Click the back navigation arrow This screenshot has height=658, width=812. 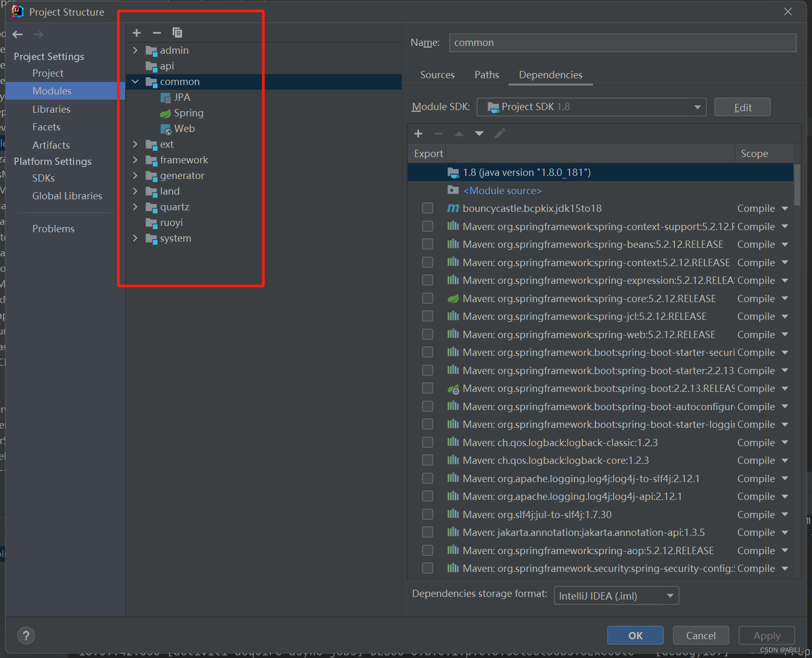pyautogui.click(x=17, y=34)
